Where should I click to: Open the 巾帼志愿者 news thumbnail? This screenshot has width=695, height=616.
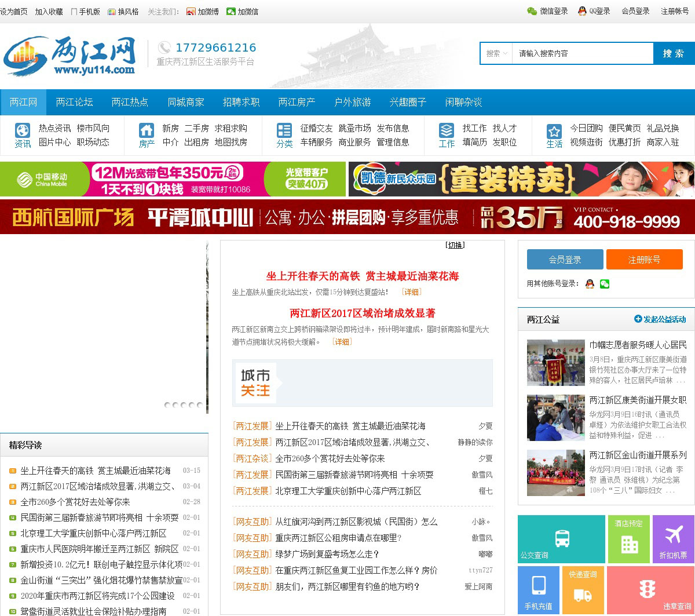tap(555, 363)
